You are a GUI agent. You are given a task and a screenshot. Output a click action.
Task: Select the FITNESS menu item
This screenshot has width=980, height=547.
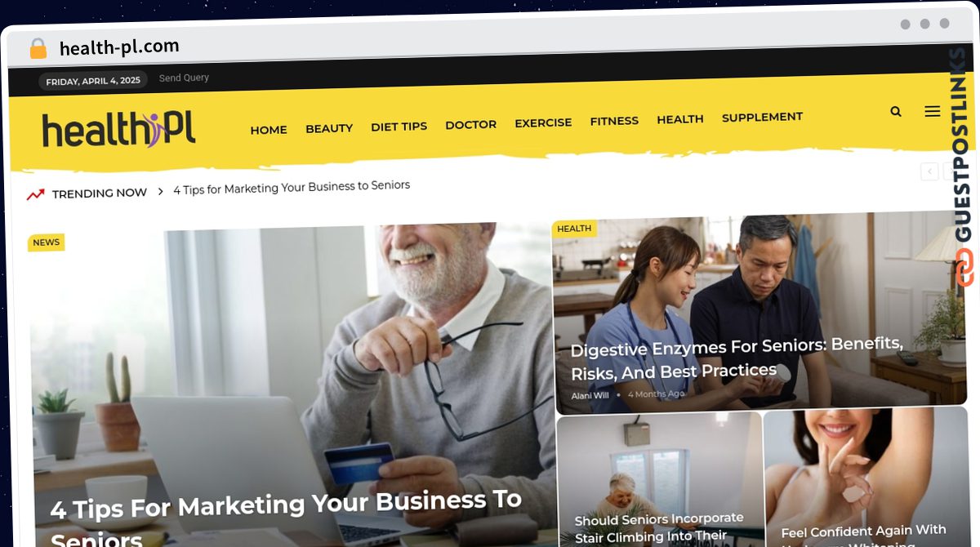pyautogui.click(x=614, y=121)
